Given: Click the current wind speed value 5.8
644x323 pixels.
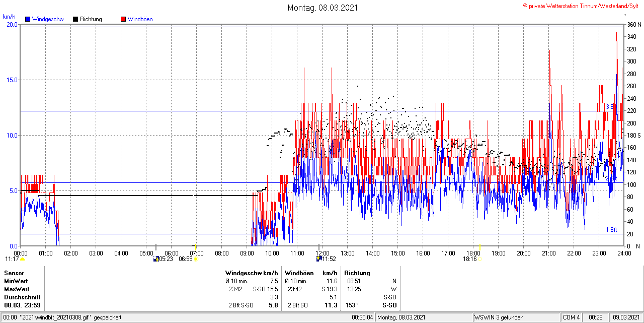Looking at the screenshot, I should point(273,305).
